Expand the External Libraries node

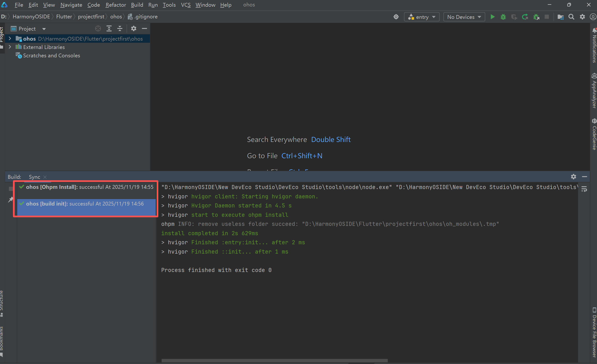(x=10, y=47)
